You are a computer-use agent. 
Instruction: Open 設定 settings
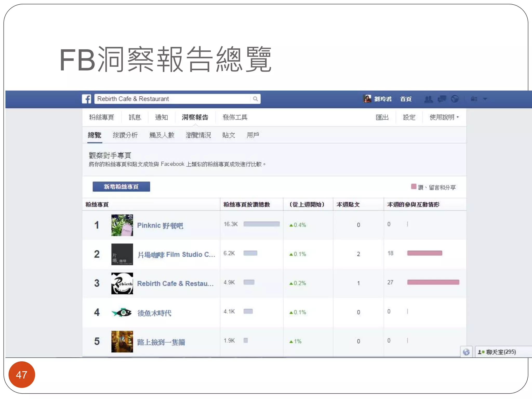point(409,117)
